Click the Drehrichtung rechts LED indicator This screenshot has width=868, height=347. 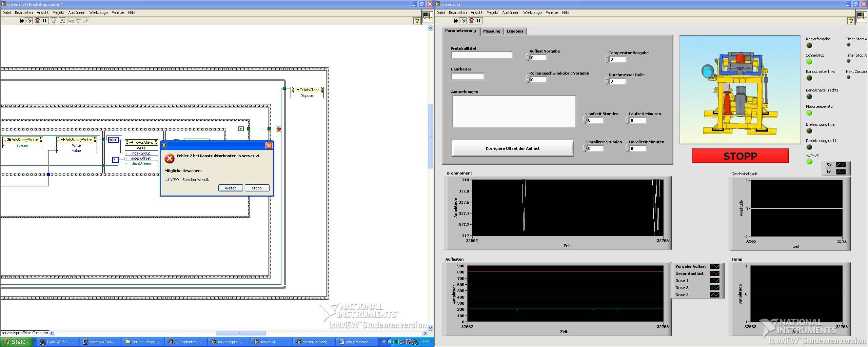809,147
